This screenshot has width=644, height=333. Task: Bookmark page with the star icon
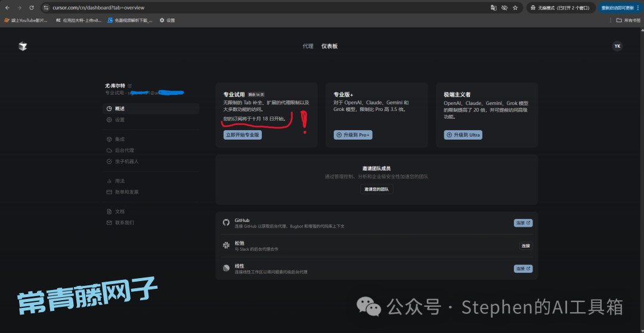point(515,8)
